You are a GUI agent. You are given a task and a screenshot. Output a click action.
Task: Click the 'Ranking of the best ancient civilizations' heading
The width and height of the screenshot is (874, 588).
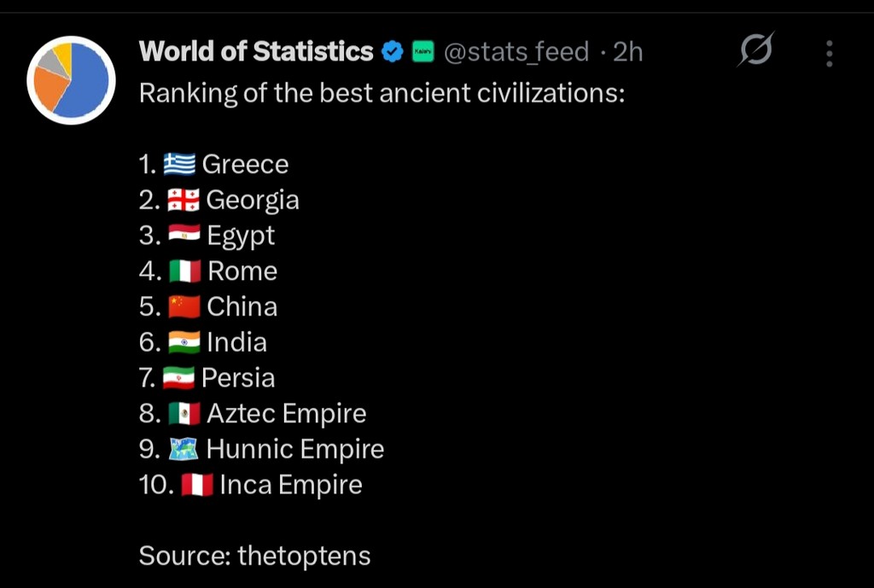click(x=382, y=92)
